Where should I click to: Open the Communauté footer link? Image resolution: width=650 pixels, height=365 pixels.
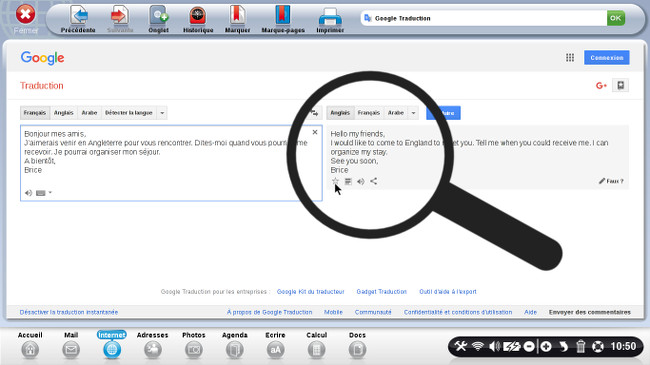point(373,312)
